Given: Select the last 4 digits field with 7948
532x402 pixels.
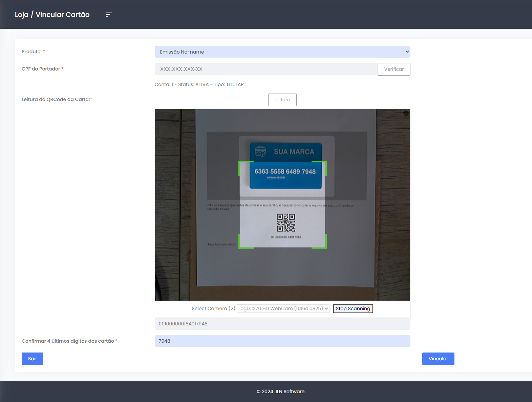Looking at the screenshot, I should point(282,341).
